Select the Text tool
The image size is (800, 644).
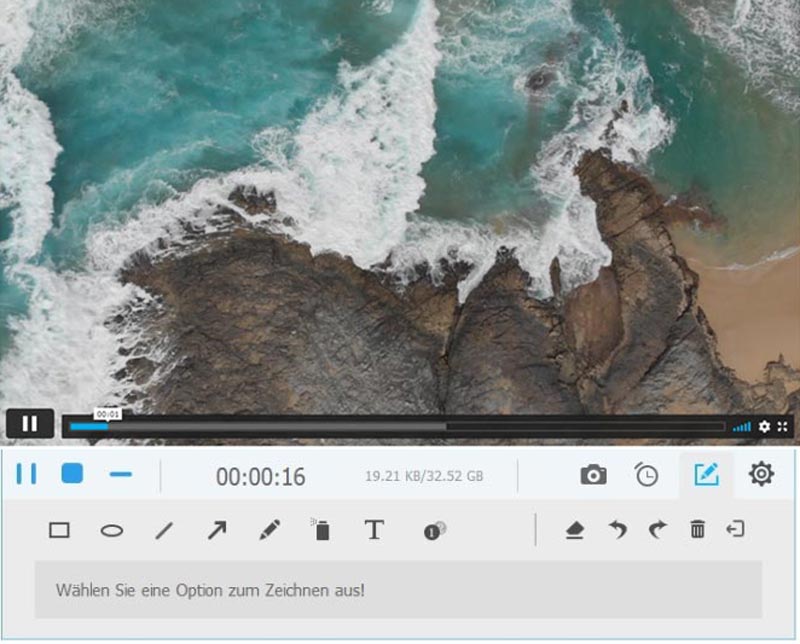(x=374, y=530)
